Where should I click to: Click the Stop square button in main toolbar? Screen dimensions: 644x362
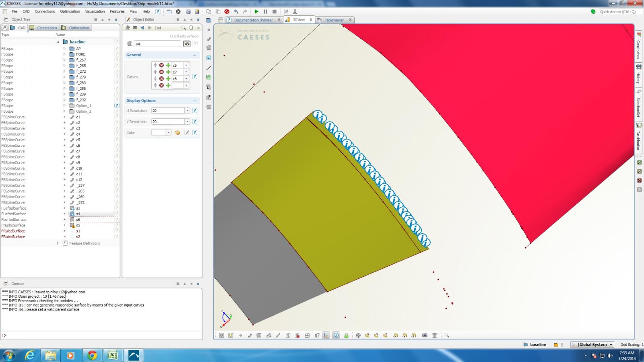pos(275,12)
